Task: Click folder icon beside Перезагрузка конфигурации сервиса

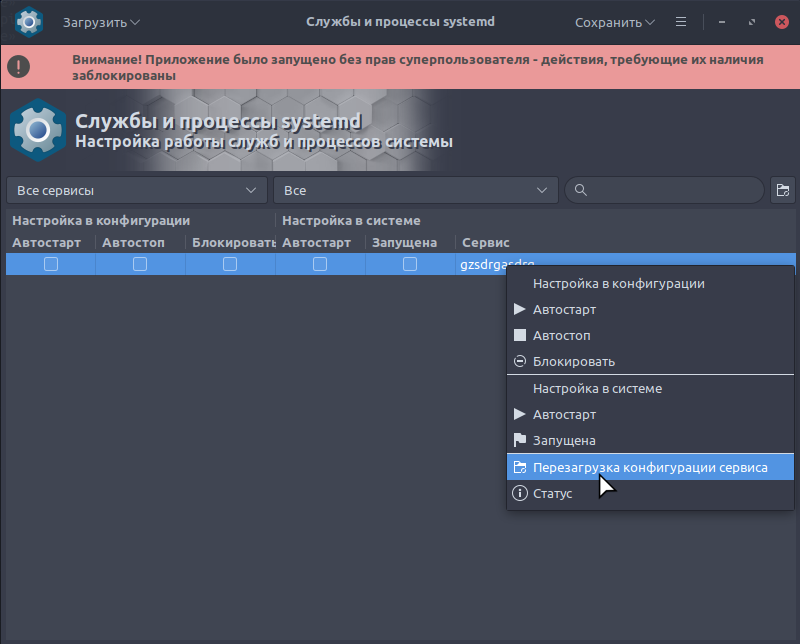Action: coord(519,467)
